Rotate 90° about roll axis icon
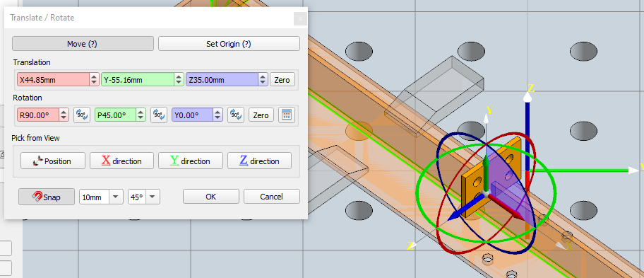The height and width of the screenshot is (278, 644). (x=82, y=115)
